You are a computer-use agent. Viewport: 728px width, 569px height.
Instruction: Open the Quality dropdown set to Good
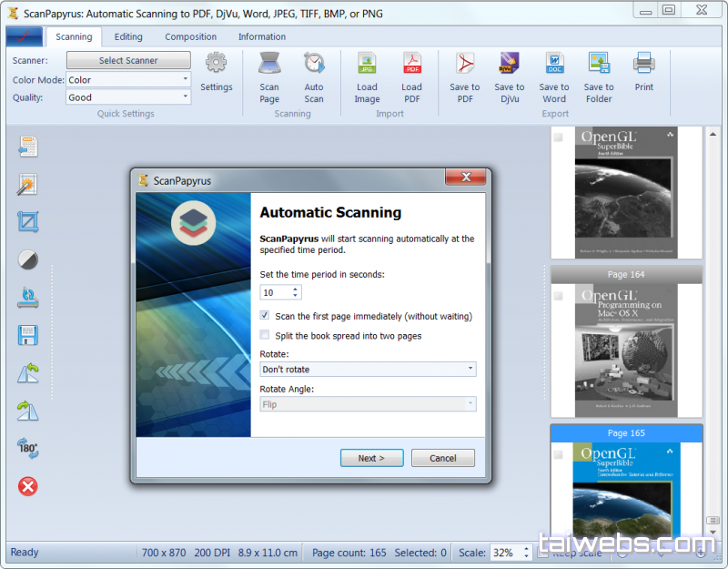pos(128,97)
